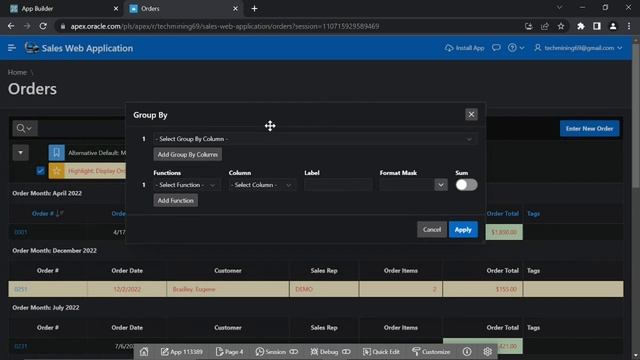Image resolution: width=640 pixels, height=360 pixels.
Task: Open the browser side panel icon
Action: [x=597, y=26]
